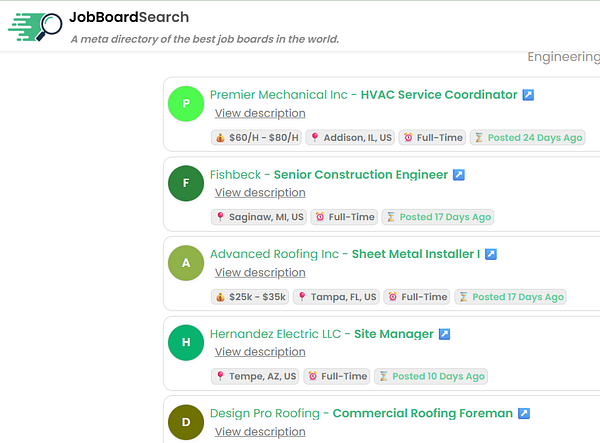The height and width of the screenshot is (443, 600).
Task: Click hourglass icon beside Posted 24 Days Ago
Action: pos(479,137)
